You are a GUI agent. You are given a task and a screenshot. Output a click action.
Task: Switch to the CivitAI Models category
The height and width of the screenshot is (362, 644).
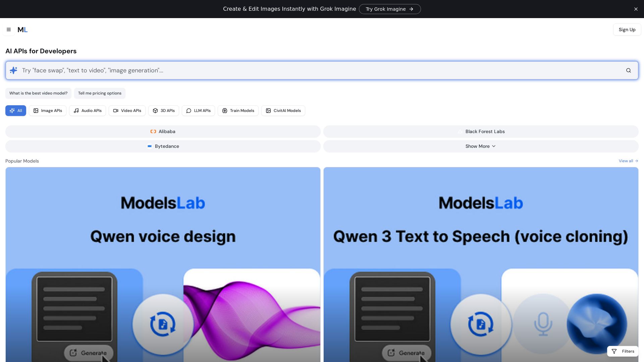pyautogui.click(x=283, y=111)
